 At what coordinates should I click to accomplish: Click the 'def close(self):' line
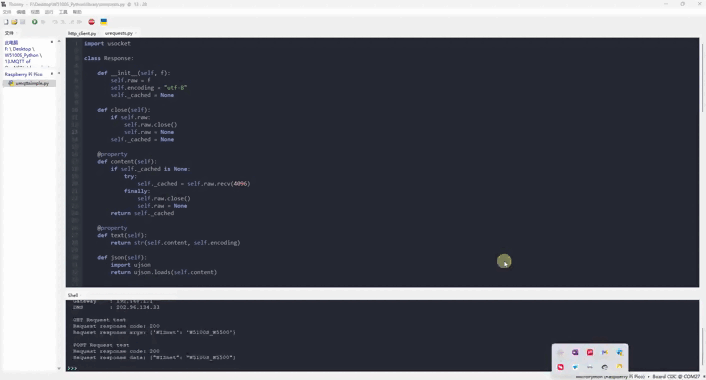click(x=124, y=110)
